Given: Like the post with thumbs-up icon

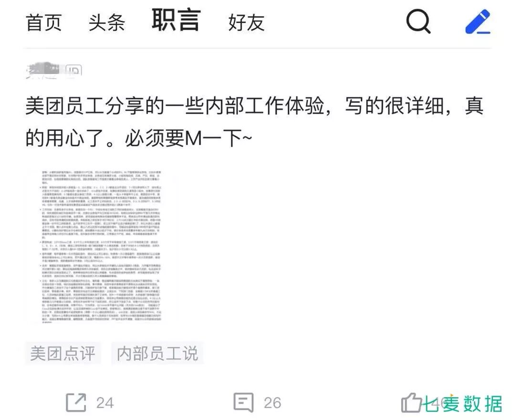Looking at the screenshot, I should pos(411,403).
